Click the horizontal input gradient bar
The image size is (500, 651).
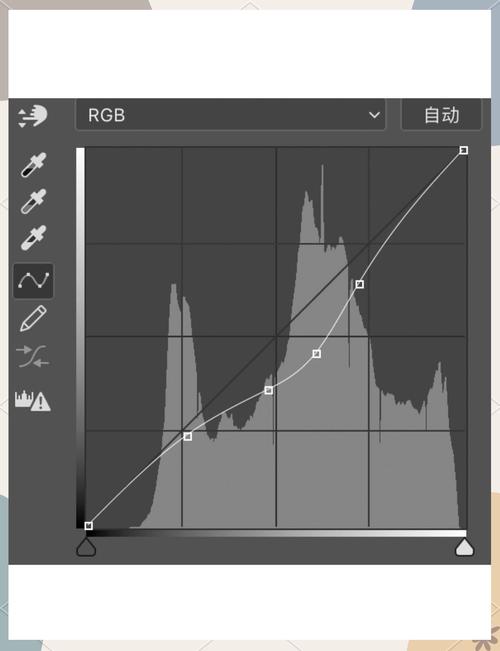[x=276, y=533]
